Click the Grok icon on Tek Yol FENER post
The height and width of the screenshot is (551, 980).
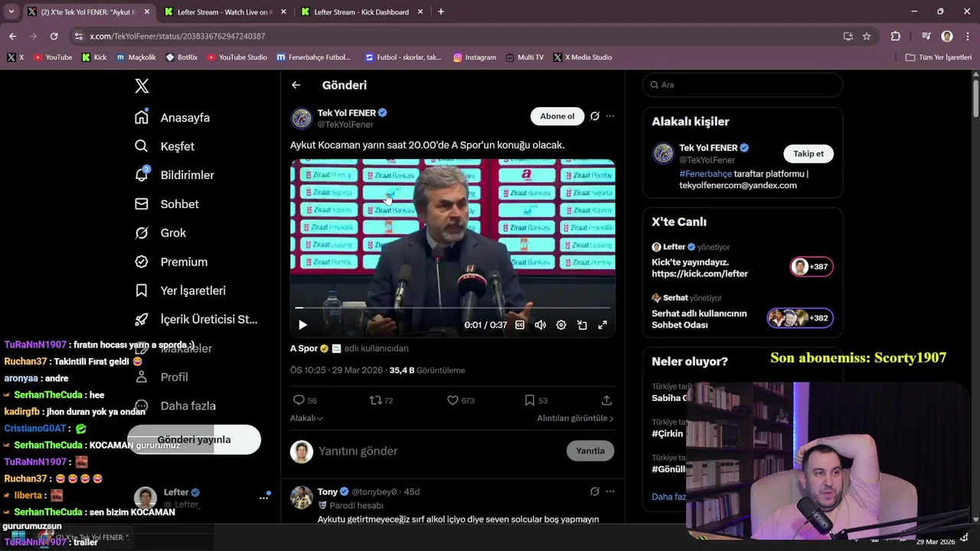[595, 116]
